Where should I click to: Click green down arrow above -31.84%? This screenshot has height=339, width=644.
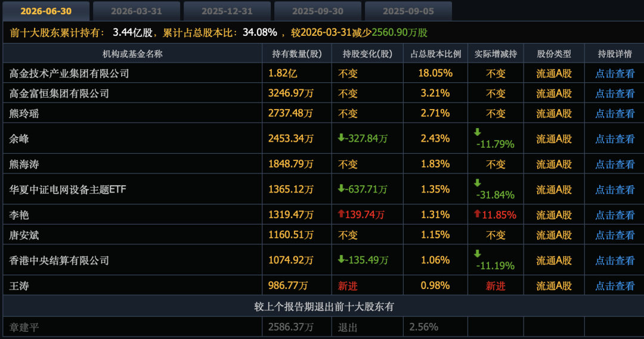pos(477,183)
